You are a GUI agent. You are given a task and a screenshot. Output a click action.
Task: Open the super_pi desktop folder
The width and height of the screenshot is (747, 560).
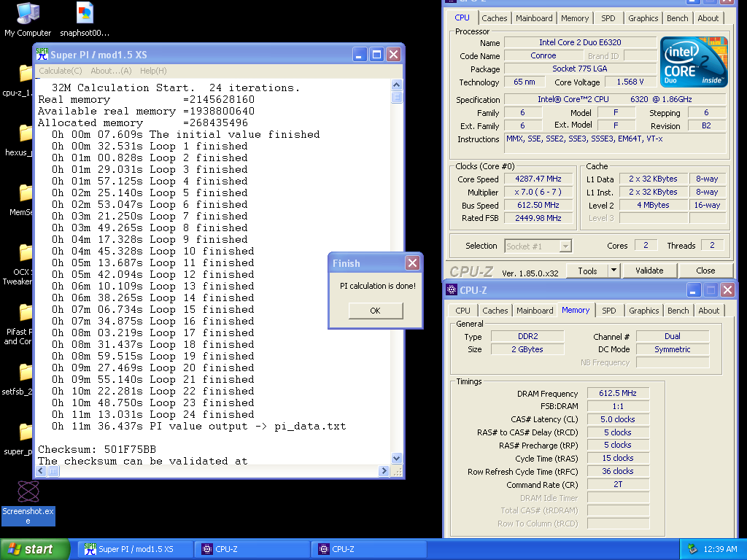pos(18,440)
